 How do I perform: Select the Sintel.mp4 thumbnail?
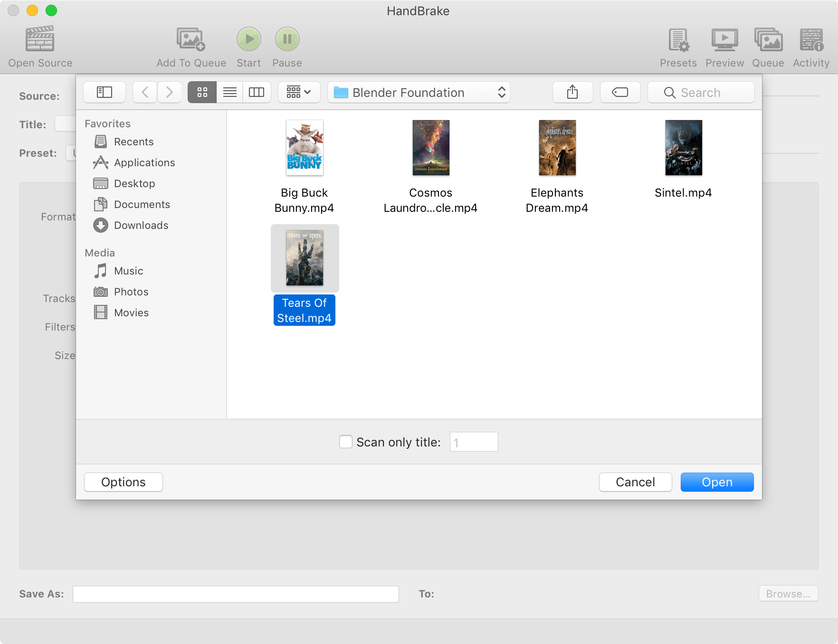point(683,148)
